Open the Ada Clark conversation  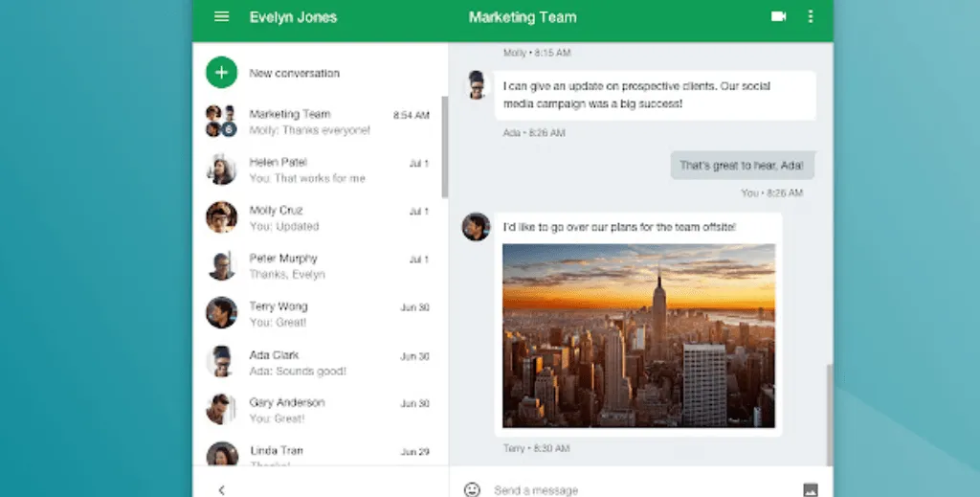tap(318, 362)
